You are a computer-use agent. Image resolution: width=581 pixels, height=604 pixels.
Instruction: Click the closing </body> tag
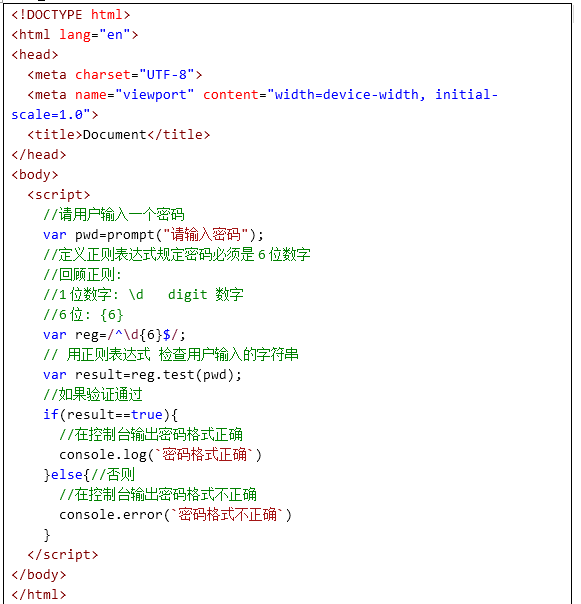(39, 575)
